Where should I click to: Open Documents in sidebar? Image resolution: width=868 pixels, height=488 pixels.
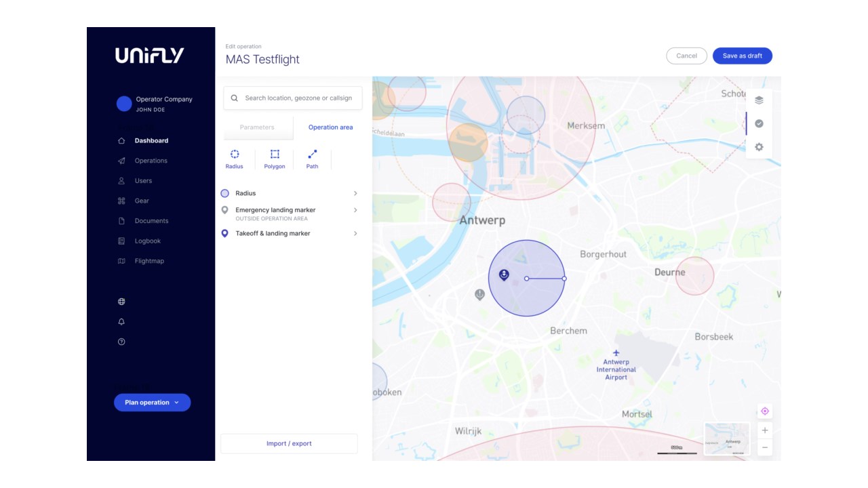point(151,221)
